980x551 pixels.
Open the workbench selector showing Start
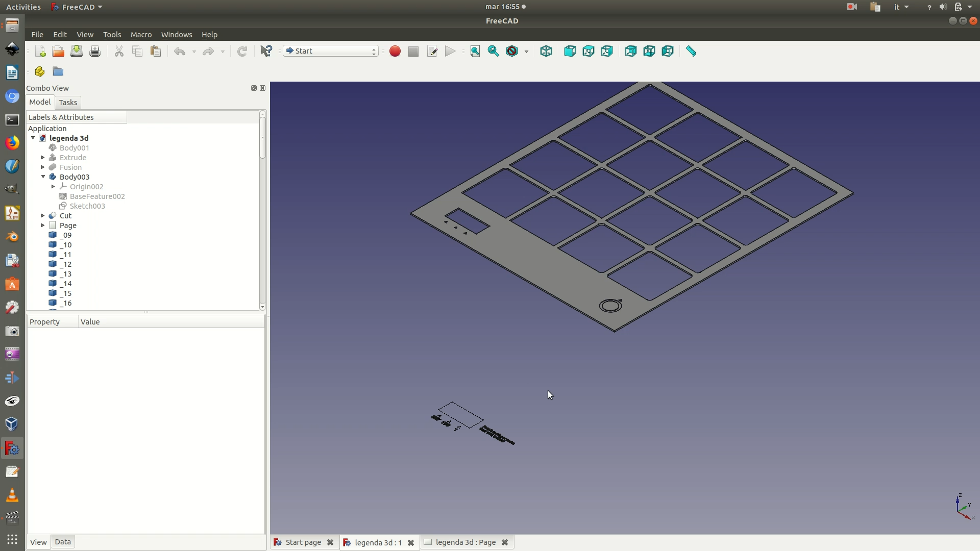coord(331,51)
